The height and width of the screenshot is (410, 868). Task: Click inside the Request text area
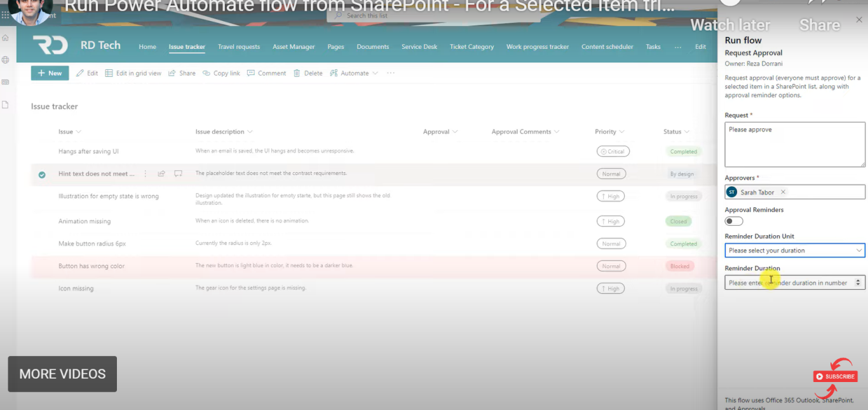click(794, 144)
